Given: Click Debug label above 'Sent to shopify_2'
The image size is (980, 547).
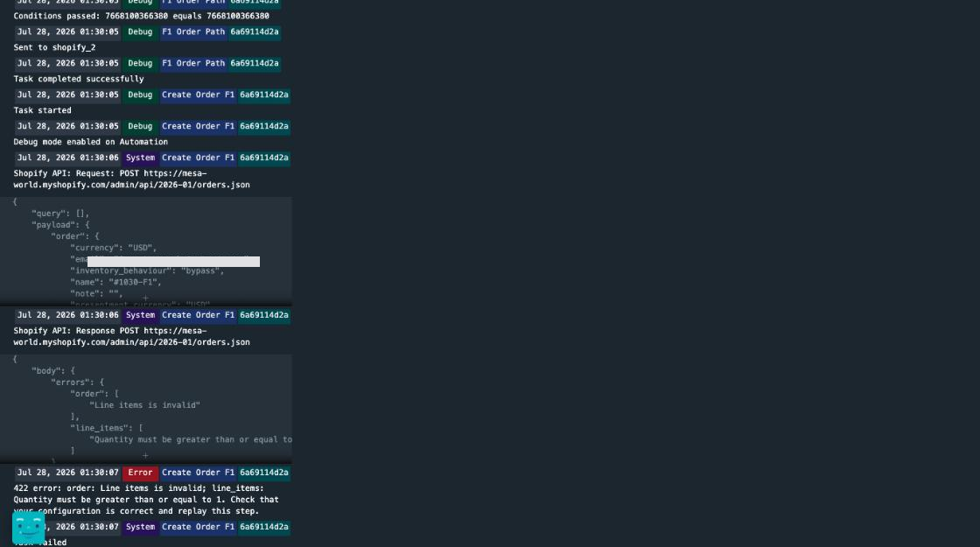Looking at the screenshot, I should click(140, 32).
